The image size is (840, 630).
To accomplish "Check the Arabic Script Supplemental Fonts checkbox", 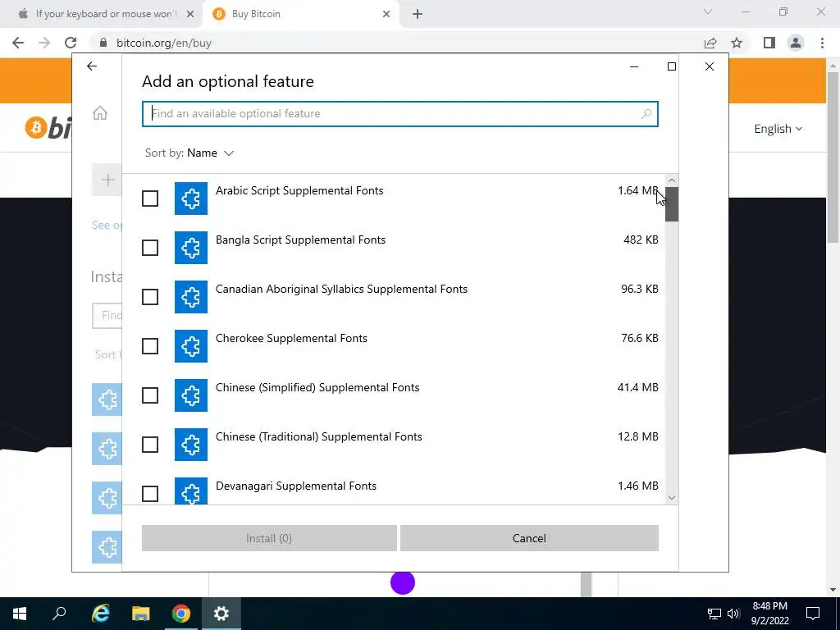I will (150, 199).
